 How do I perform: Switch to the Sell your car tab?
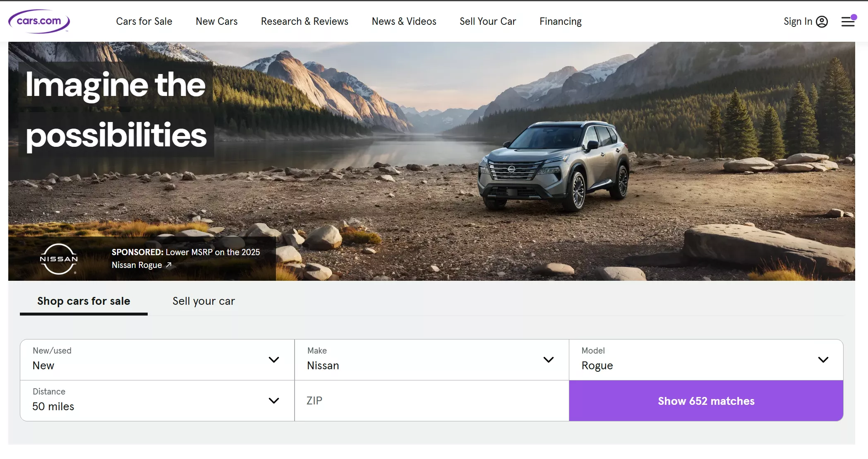(x=204, y=301)
